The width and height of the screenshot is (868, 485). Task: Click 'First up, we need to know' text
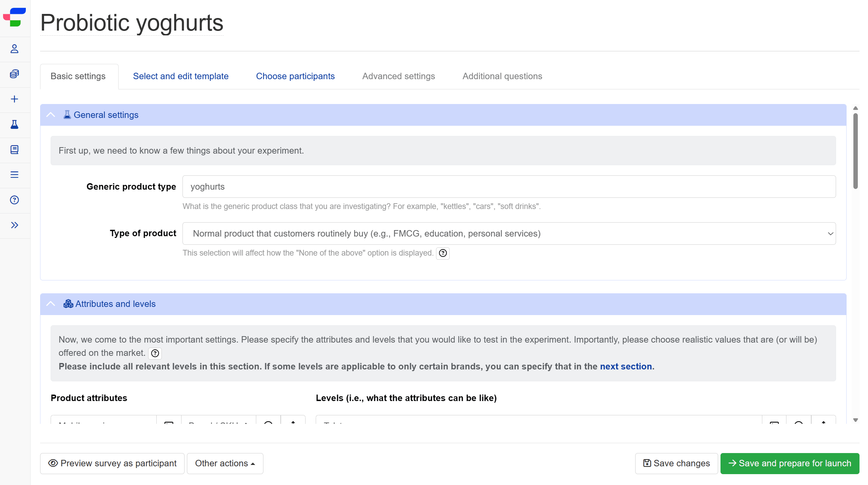pyautogui.click(x=181, y=151)
